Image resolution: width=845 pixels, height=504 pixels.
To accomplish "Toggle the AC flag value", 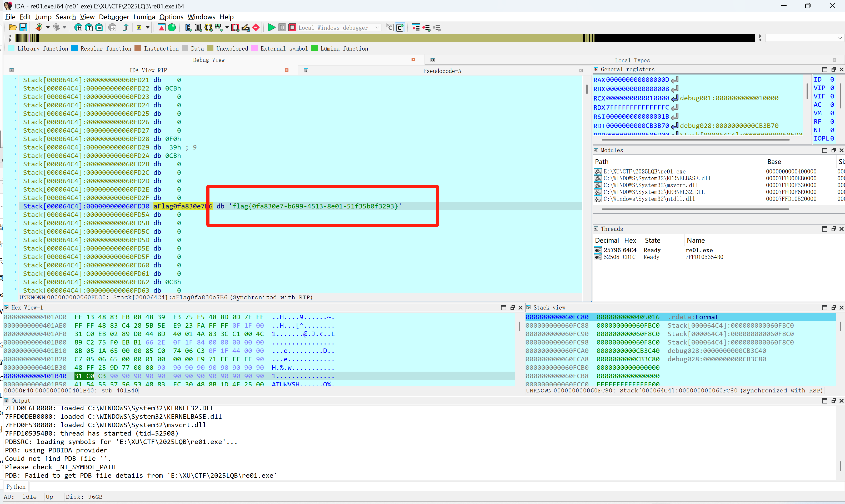I will click(x=832, y=105).
